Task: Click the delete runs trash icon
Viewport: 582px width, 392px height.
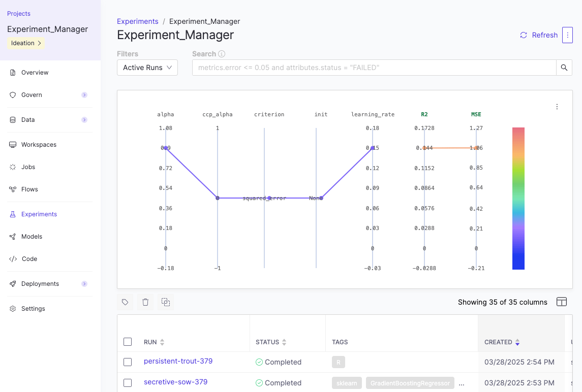Action: coord(145,302)
